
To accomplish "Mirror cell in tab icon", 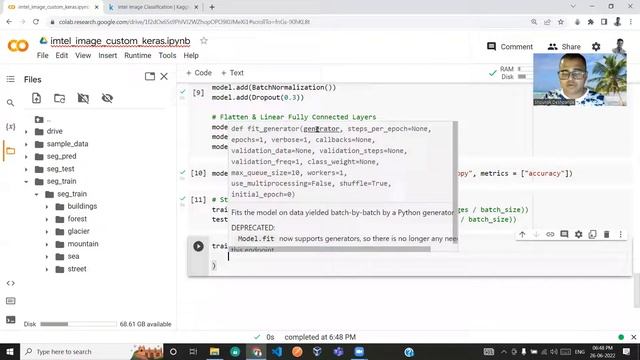I will tap(592, 234).
